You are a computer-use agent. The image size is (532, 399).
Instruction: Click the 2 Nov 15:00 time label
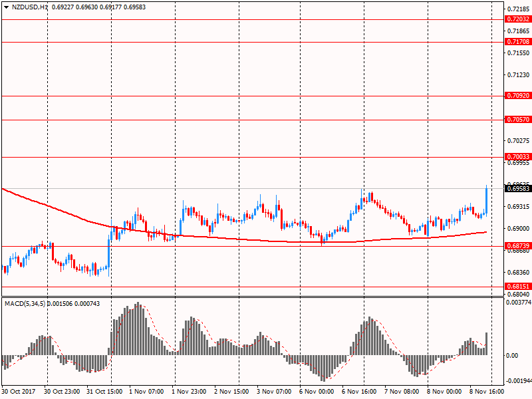pos(231,392)
